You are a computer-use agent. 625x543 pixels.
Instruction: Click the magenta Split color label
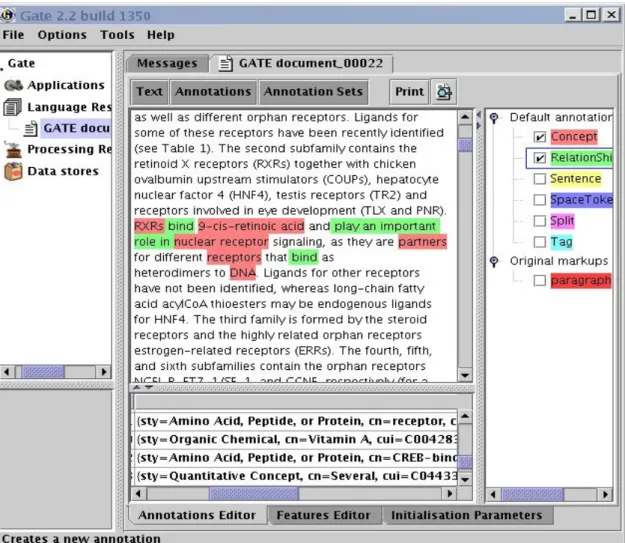tap(562, 220)
